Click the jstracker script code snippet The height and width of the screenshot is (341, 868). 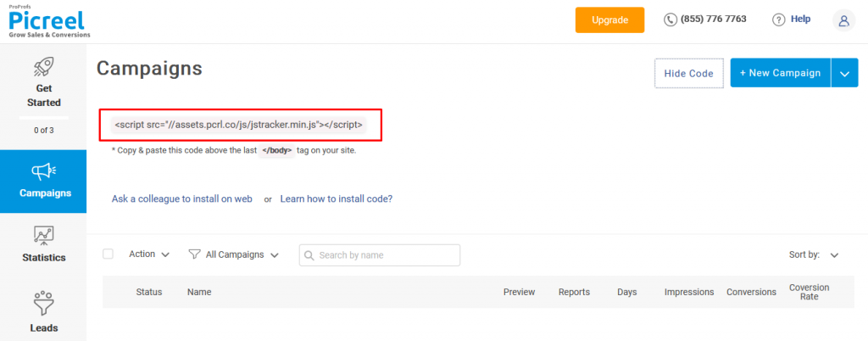(x=239, y=125)
